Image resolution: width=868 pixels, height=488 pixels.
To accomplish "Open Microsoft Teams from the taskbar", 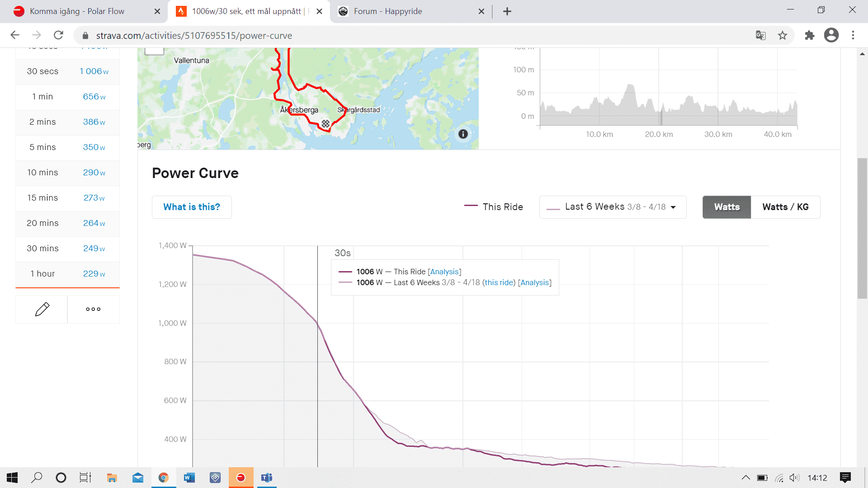I will pyautogui.click(x=267, y=478).
